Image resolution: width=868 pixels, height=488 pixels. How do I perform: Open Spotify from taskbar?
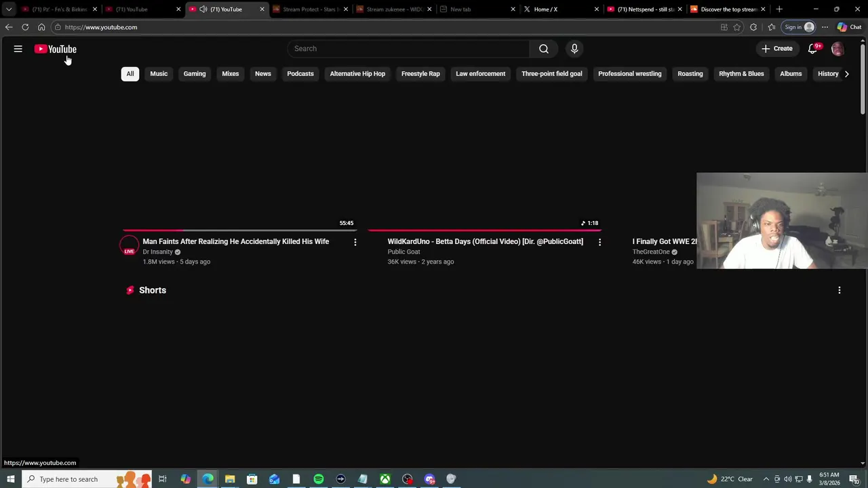(319, 479)
